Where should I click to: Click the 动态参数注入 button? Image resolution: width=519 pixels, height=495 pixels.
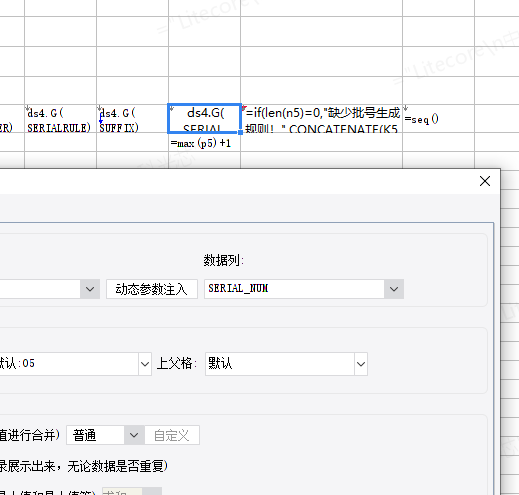152,289
